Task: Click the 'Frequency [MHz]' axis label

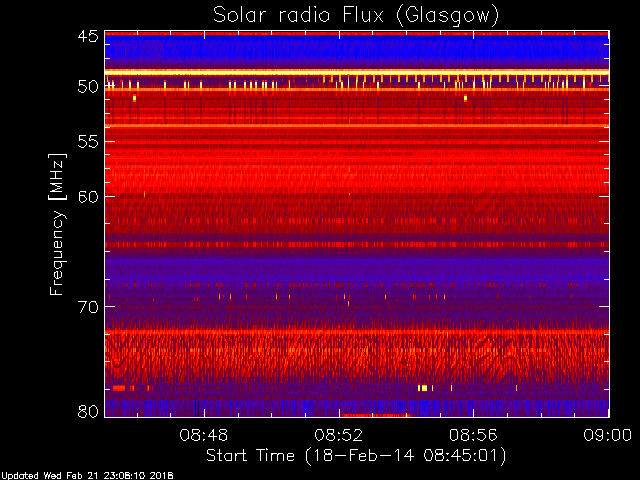Action: point(58,224)
